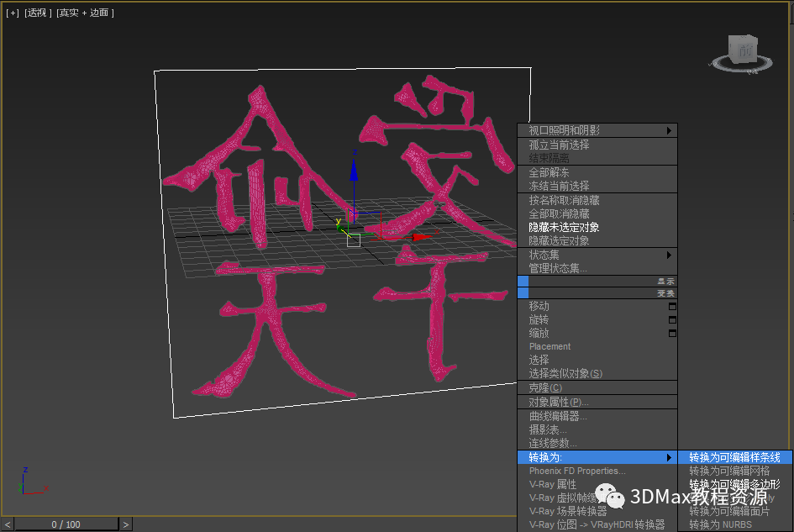Open the scale settings box icon

672,334
